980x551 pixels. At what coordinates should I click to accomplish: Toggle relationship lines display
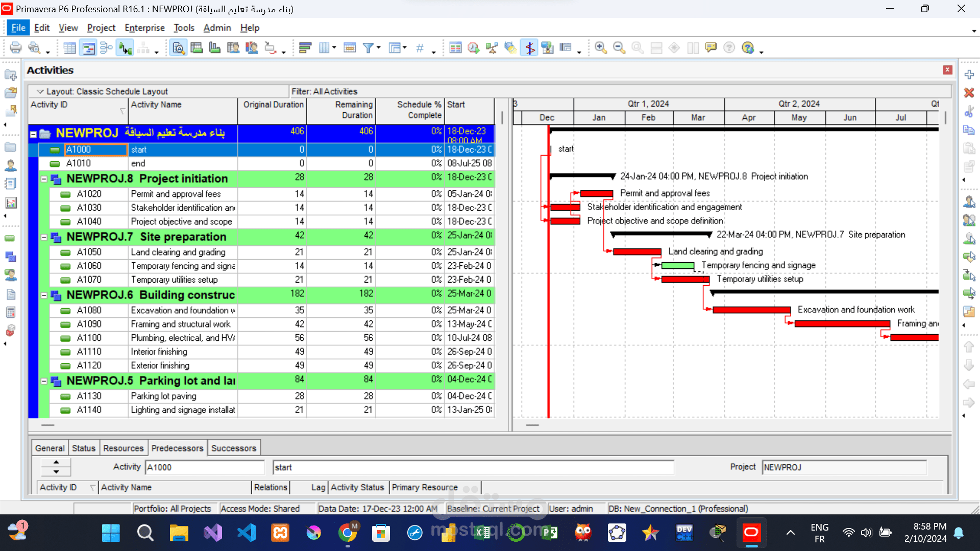125,48
